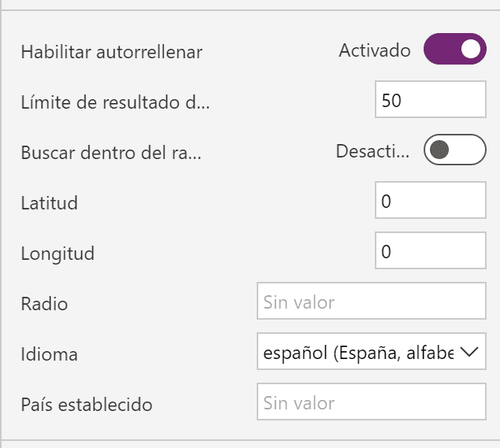Click the white knob of the Activado switch
The height and width of the screenshot is (448, 500).
[x=471, y=49]
